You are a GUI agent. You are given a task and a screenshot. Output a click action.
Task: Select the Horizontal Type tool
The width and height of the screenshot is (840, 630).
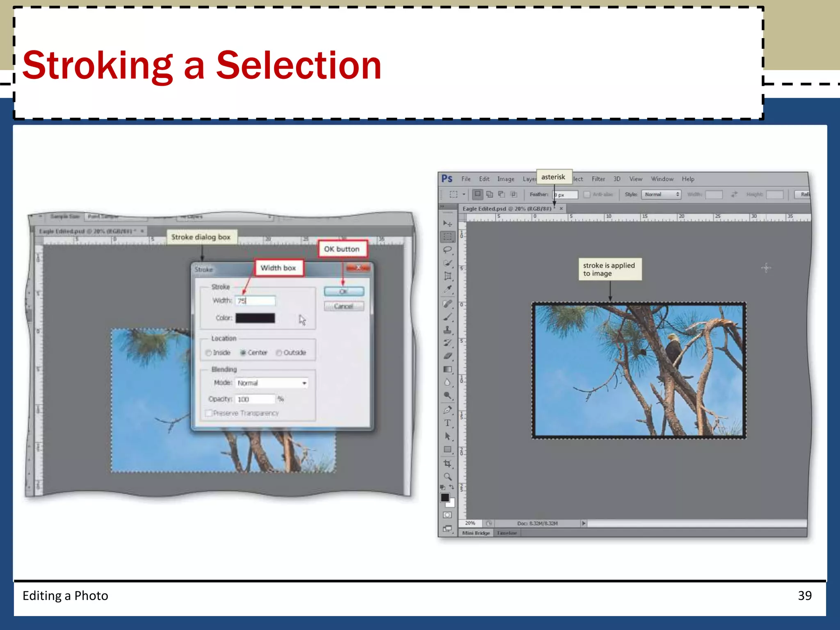point(447,423)
